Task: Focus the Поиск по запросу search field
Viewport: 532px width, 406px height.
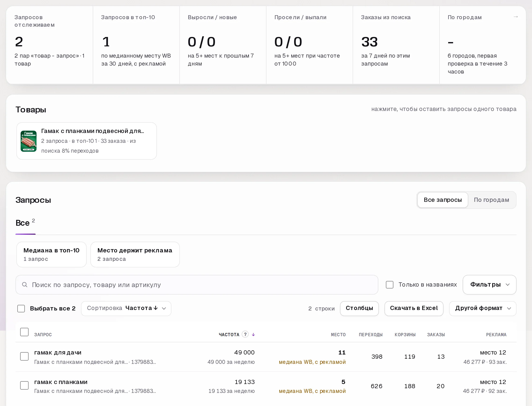Action: point(197,285)
